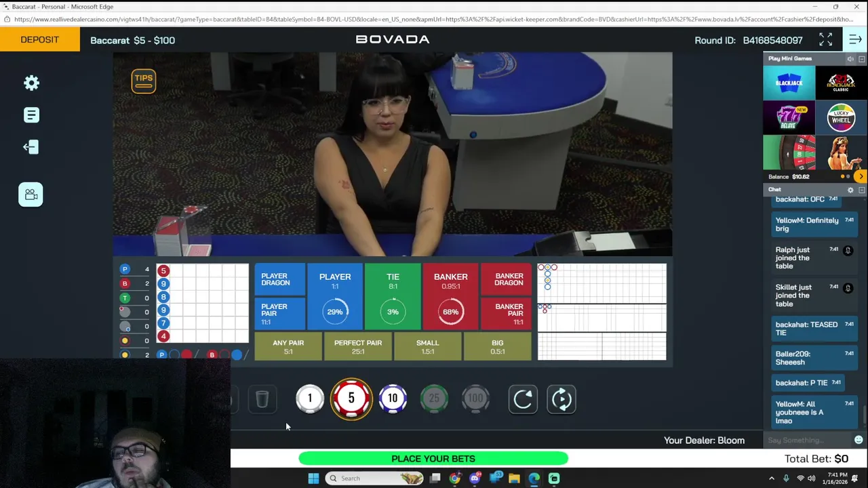
Task: Place bet on PLAYER PAIR 11:1
Action: [x=280, y=314]
